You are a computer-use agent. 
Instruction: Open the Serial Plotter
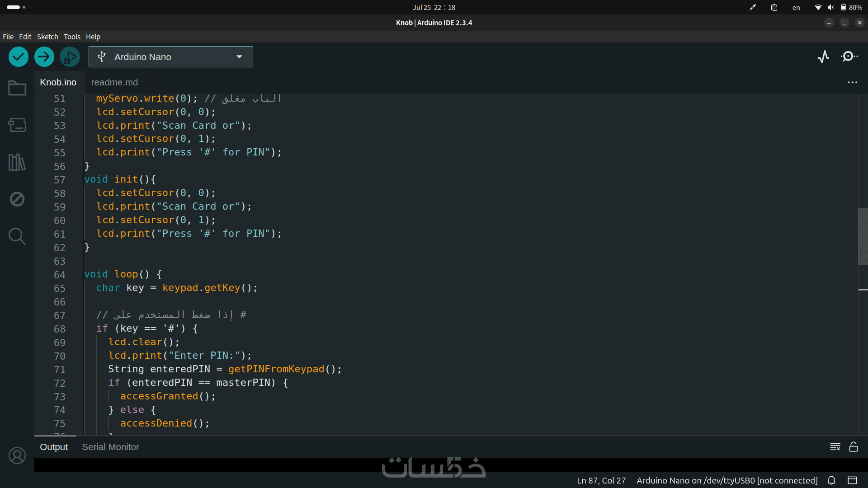point(823,56)
